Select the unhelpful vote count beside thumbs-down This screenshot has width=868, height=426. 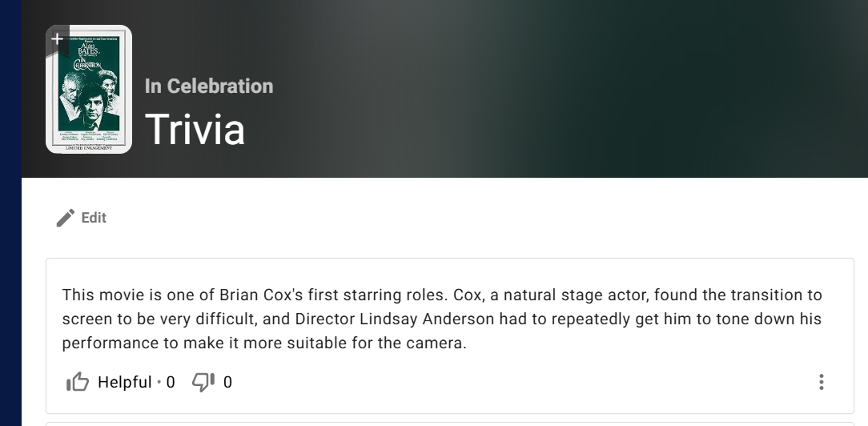pyautogui.click(x=227, y=382)
